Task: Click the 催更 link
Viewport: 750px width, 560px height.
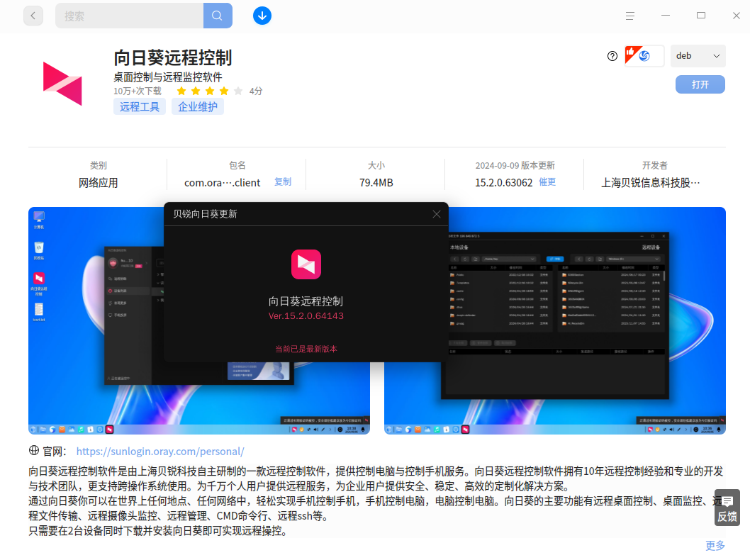Action: coord(547,181)
